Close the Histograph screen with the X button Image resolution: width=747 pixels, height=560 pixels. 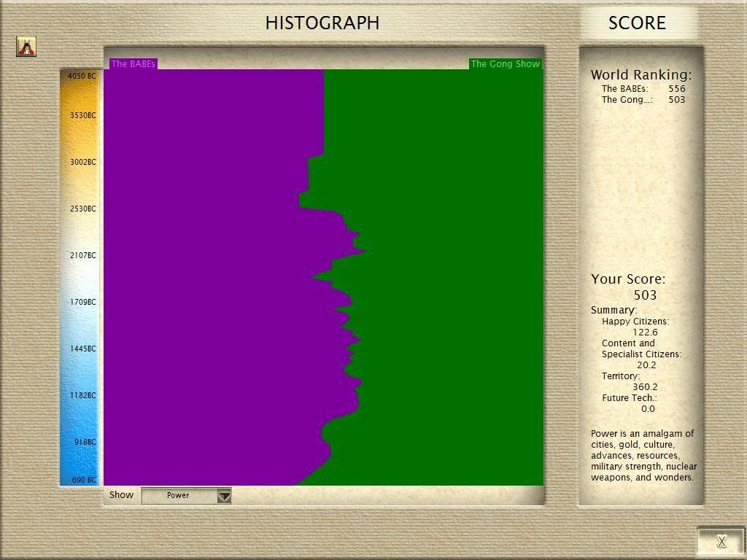(721, 542)
